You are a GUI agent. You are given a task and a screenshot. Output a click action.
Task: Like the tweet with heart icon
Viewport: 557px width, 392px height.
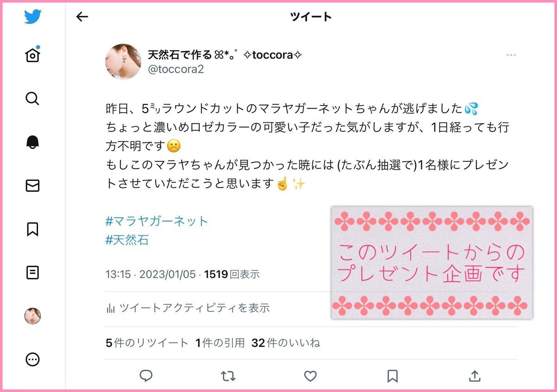(310, 376)
